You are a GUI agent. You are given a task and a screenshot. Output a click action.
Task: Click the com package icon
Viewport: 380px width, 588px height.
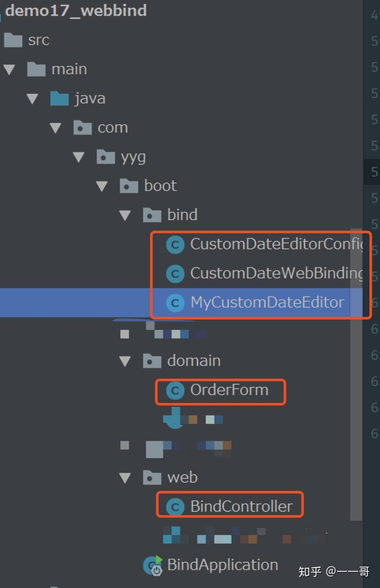pyautogui.click(x=83, y=128)
